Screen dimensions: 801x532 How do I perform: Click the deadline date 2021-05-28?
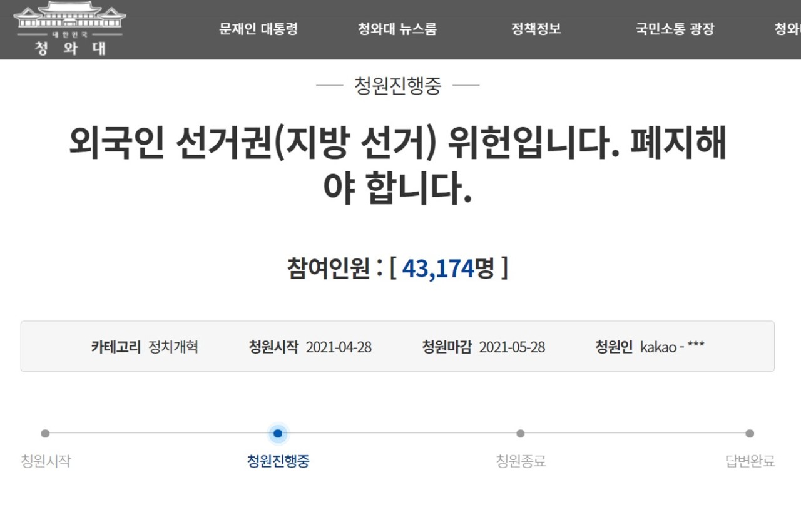(512, 347)
